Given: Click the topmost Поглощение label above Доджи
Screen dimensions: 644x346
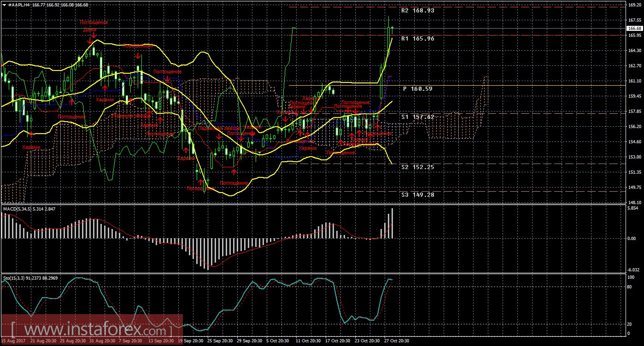Looking at the screenshot, I should click(x=94, y=22).
